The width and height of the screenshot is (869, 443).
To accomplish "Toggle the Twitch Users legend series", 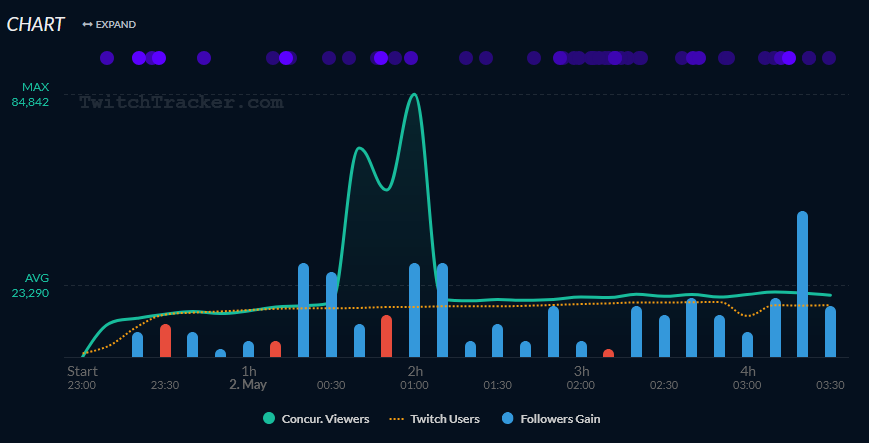I will tap(433, 419).
